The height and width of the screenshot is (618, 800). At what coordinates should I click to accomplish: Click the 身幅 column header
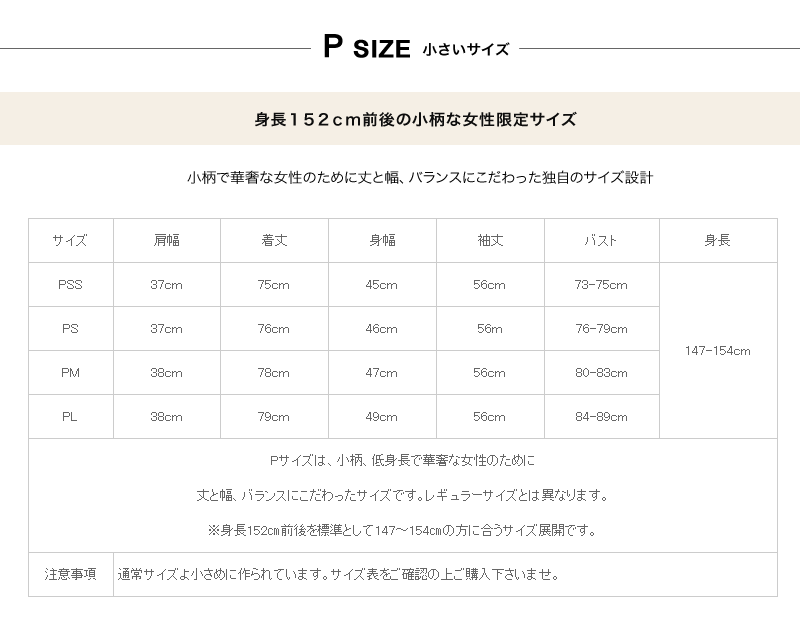tap(382, 241)
